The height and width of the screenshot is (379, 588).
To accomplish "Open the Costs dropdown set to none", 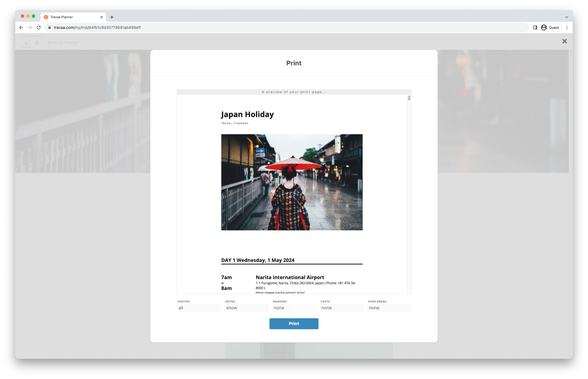I will [341, 308].
